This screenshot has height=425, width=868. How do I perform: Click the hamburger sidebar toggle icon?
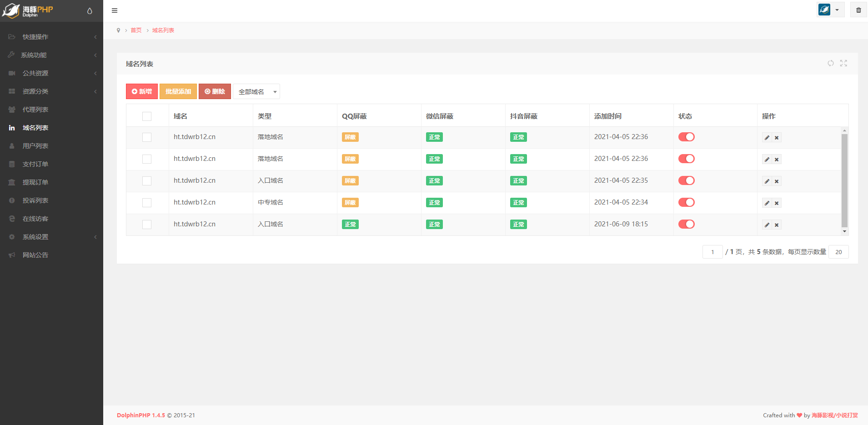[115, 10]
